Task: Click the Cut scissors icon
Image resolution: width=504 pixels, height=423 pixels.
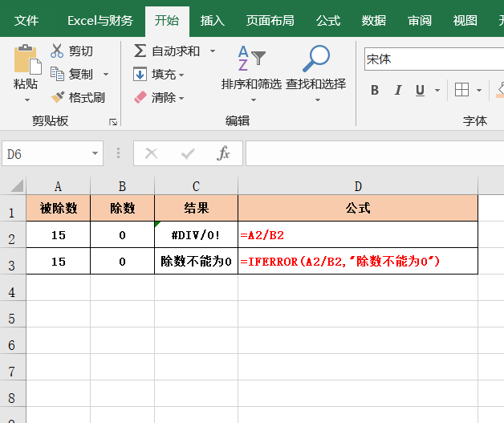Action: (x=57, y=51)
